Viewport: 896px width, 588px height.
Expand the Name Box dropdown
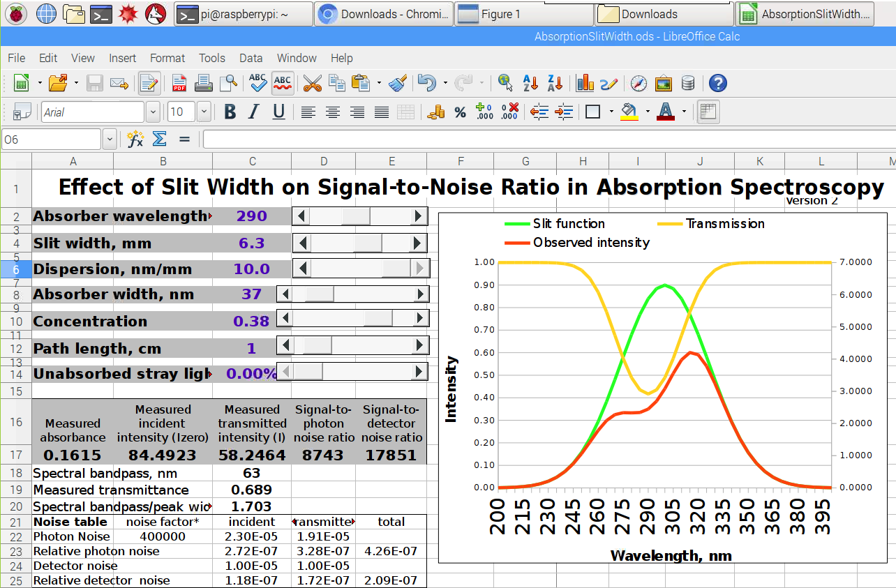(x=110, y=140)
